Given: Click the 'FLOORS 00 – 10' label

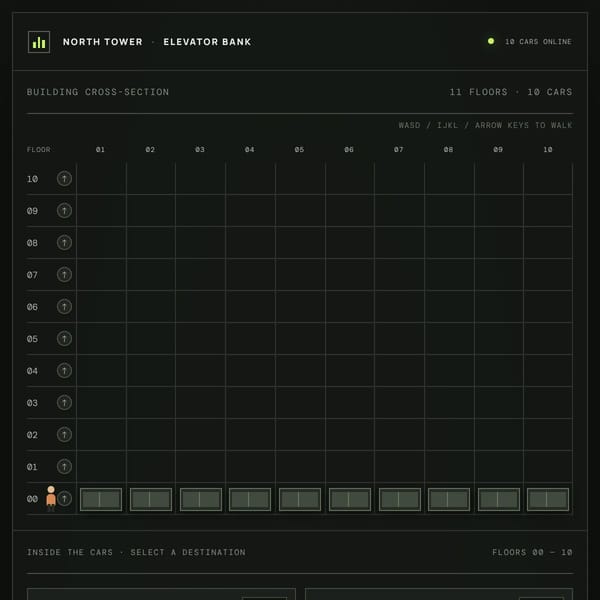Looking at the screenshot, I should 532,553.
